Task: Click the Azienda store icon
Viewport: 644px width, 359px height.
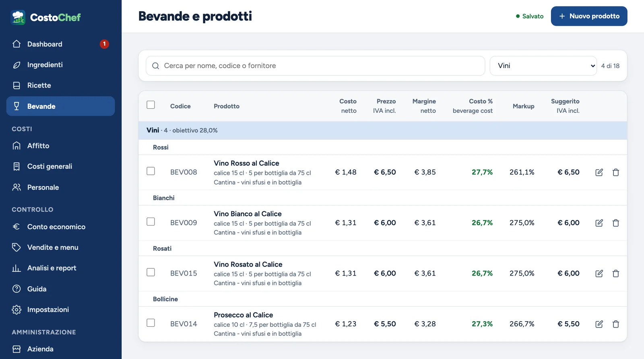Action: (17, 349)
